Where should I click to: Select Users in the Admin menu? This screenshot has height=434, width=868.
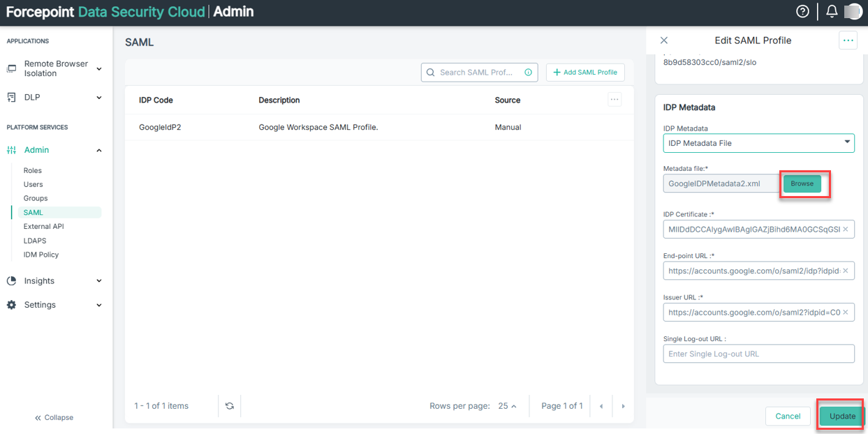coord(34,184)
